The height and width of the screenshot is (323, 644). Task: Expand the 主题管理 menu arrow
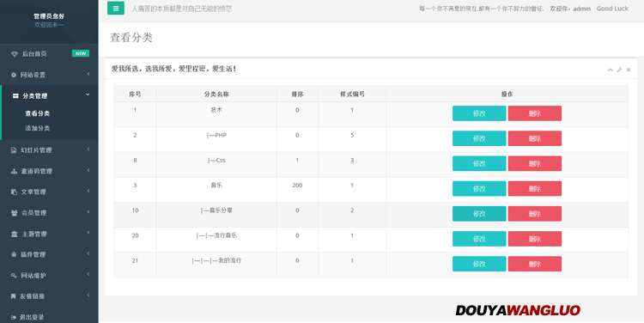88,233
